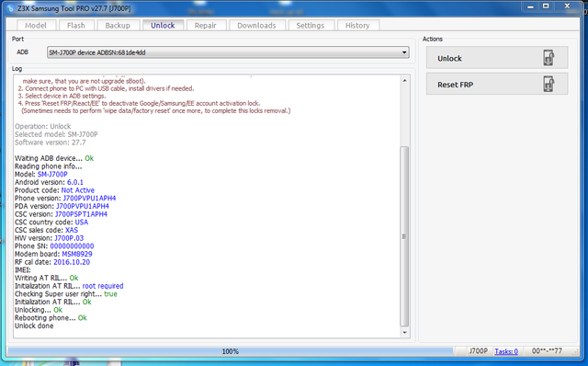The image size is (588, 366).
Task: Click 'Phone version: J700PVPU1APH4' log line
Action: (x=65, y=199)
